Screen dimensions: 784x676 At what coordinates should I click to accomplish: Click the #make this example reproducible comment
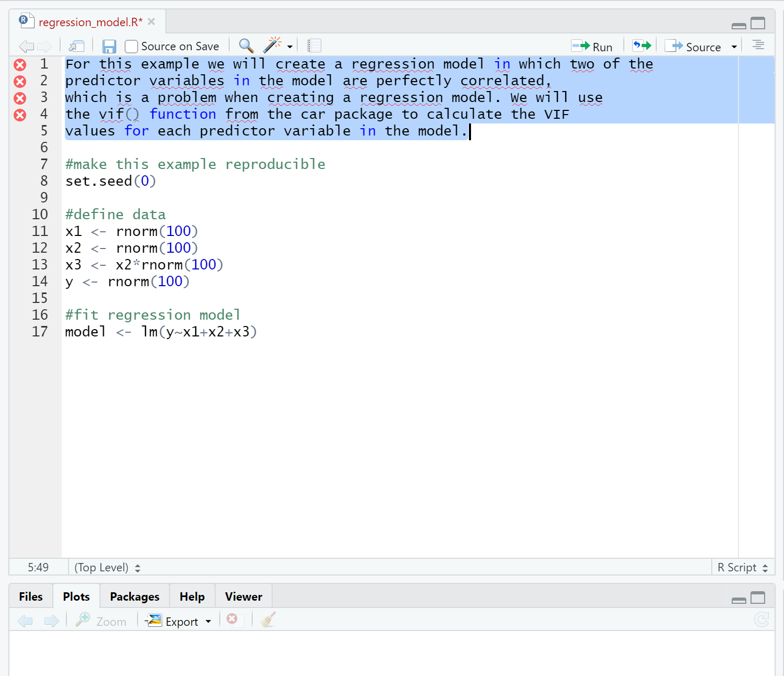point(195,165)
